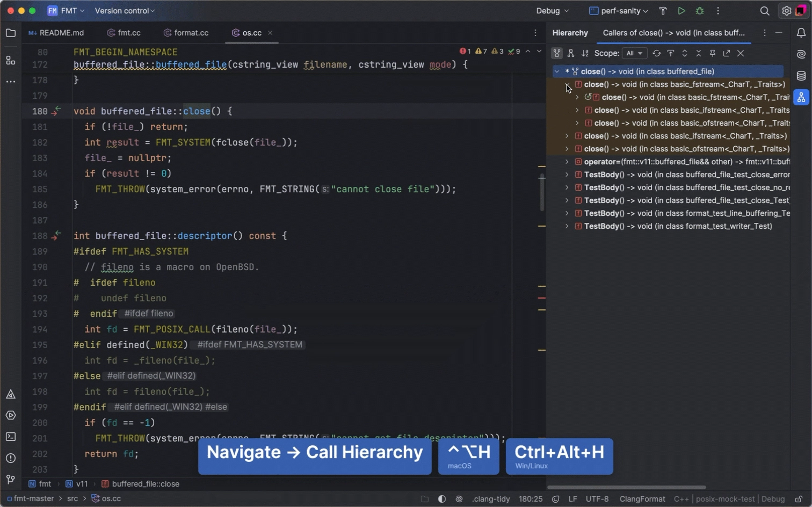The width and height of the screenshot is (812, 507).
Task: Expand the operator= buffered_file&& node
Action: pyautogui.click(x=567, y=162)
